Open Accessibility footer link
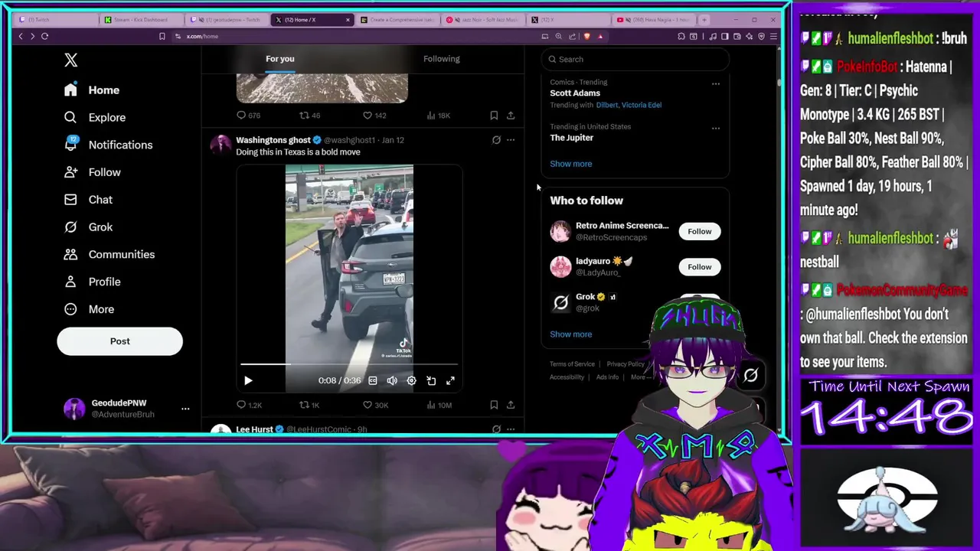The height and width of the screenshot is (551, 980). [567, 377]
